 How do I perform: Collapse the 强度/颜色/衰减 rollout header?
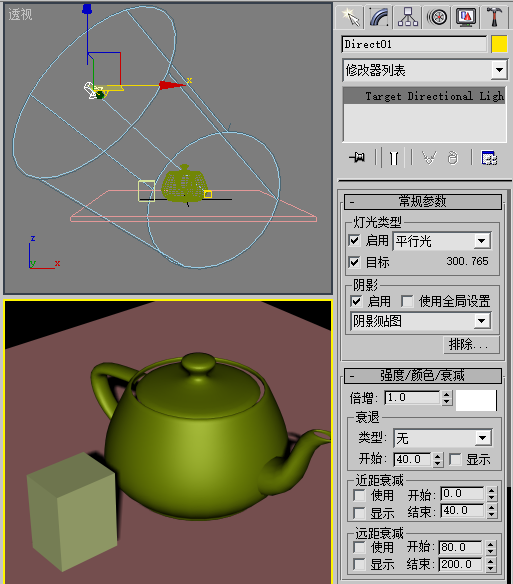(422, 375)
